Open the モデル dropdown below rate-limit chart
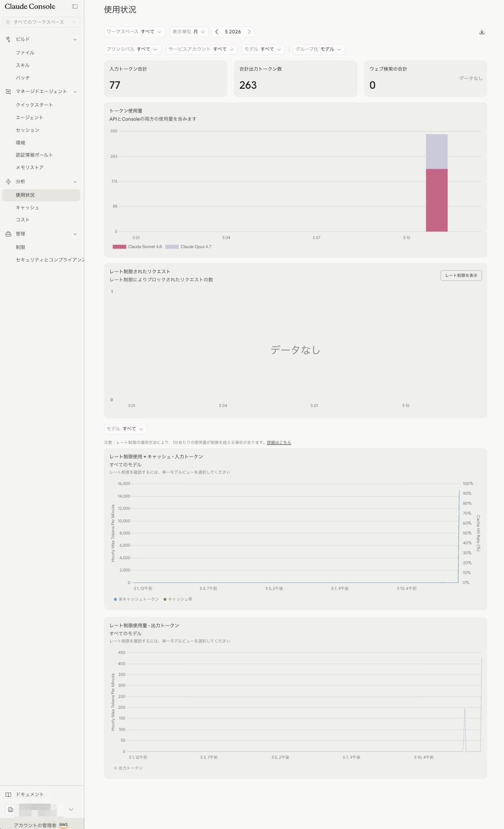The height and width of the screenshot is (829, 504). 125,429
